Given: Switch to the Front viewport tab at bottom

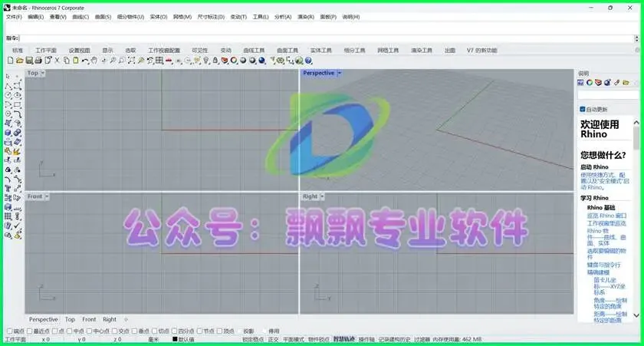Looking at the screenshot, I should click(89, 319).
